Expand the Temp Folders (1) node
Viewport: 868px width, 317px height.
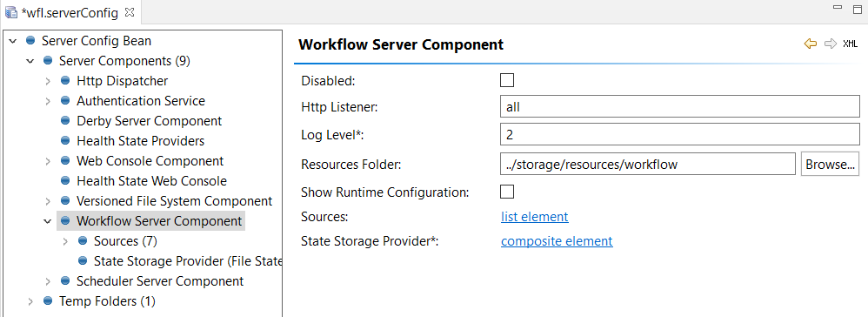click(30, 301)
